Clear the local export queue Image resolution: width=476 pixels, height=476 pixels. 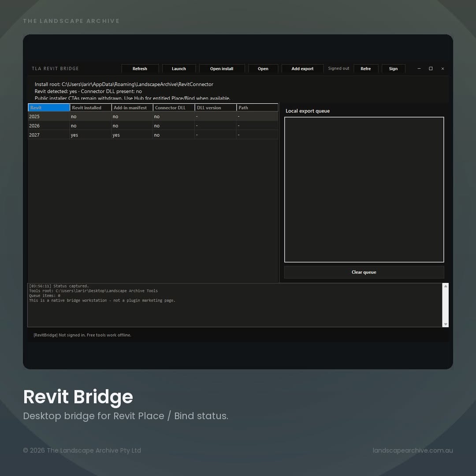point(364,272)
